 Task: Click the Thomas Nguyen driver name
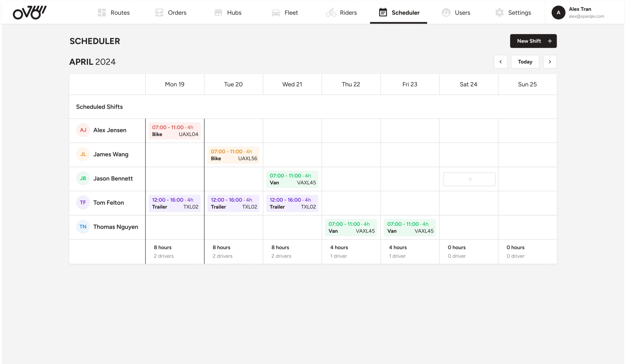tap(115, 227)
